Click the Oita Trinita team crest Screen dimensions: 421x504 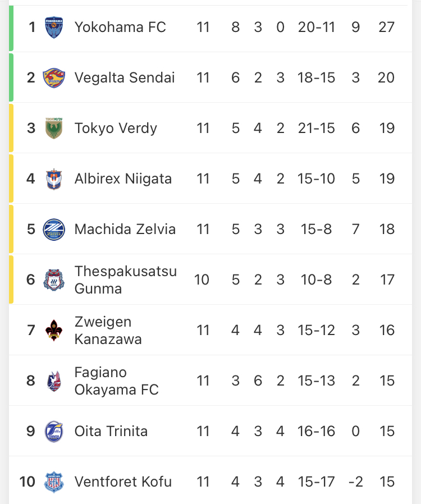click(54, 431)
